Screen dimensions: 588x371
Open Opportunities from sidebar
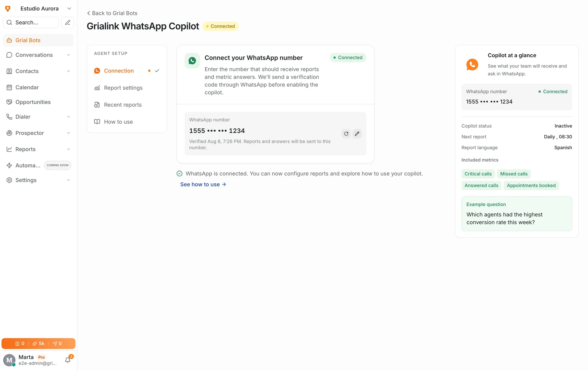point(38,102)
